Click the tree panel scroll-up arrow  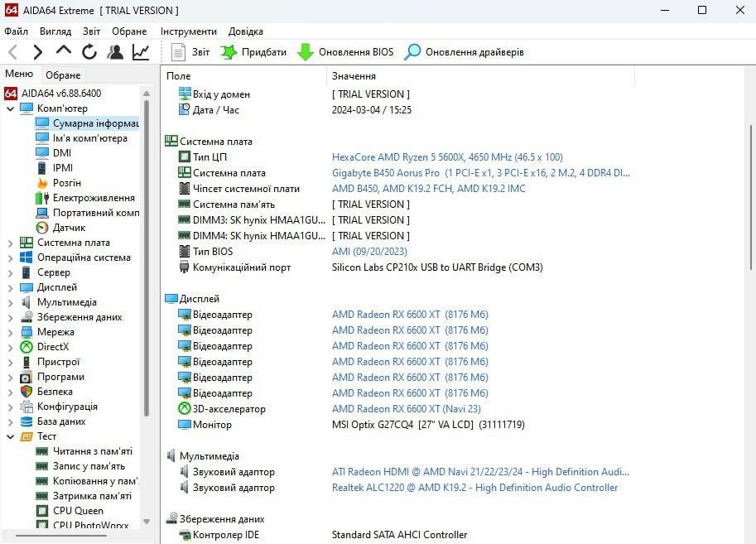(x=147, y=93)
